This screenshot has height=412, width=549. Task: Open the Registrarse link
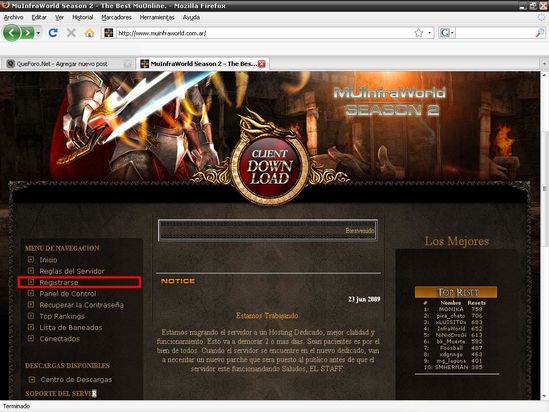tap(59, 282)
